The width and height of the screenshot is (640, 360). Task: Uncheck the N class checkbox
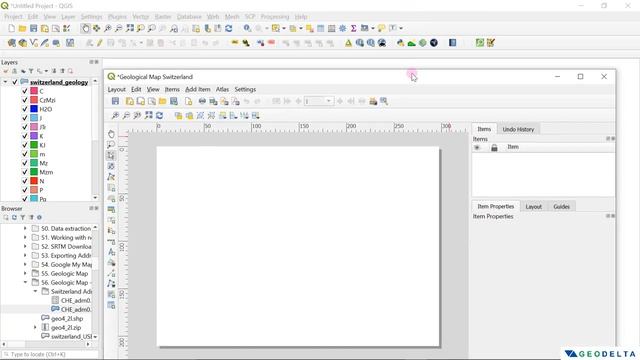24,181
